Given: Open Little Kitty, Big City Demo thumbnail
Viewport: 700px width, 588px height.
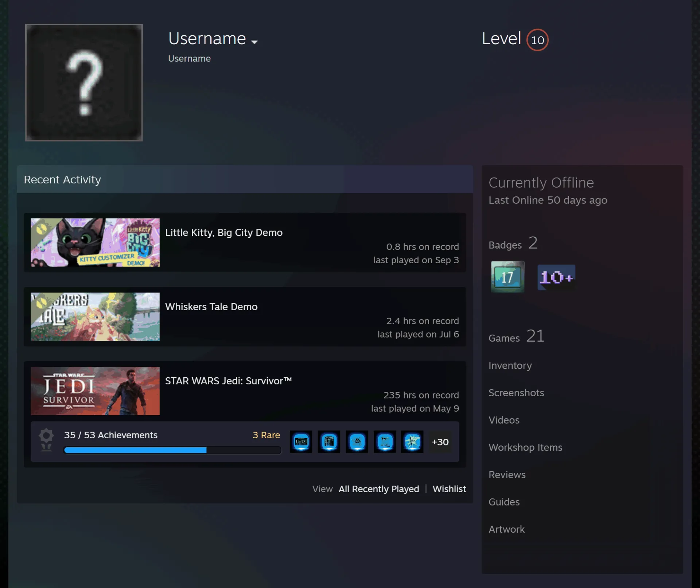Looking at the screenshot, I should coord(95,242).
